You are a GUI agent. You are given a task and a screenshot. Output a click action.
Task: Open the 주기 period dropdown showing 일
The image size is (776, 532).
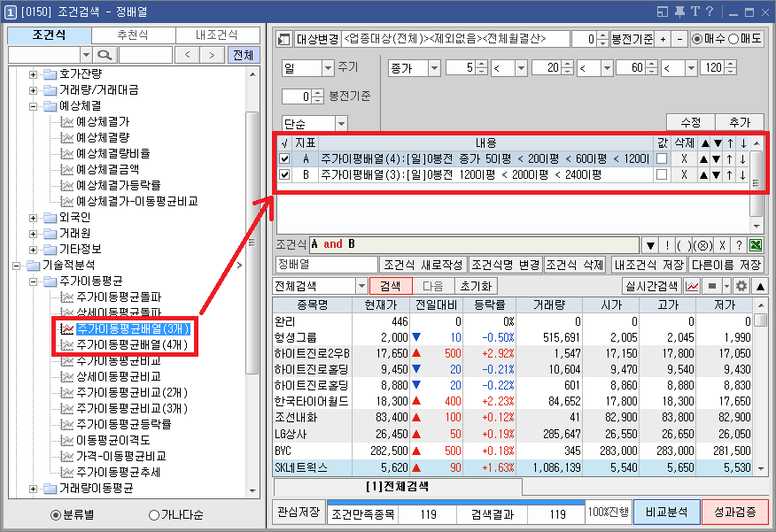328,67
